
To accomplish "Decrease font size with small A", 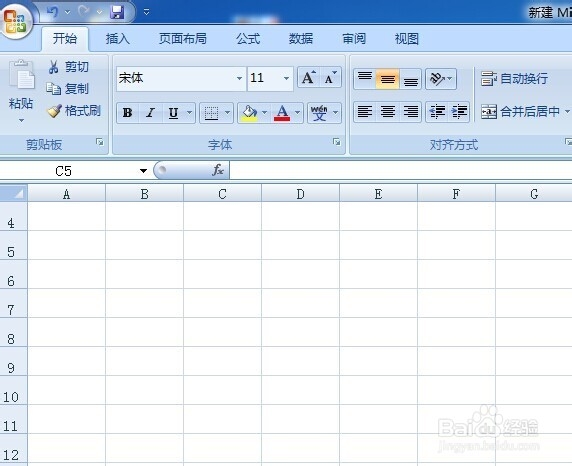I will [x=331, y=77].
